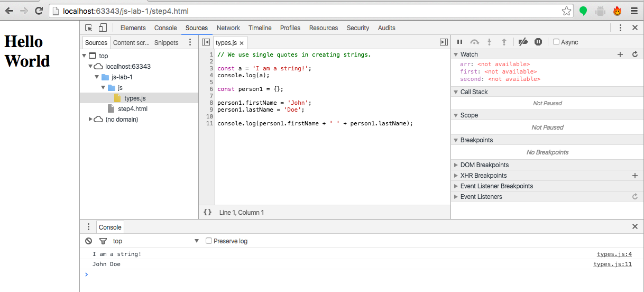Enable the Async checkbox
Image resolution: width=644 pixels, height=292 pixels.
[x=556, y=42]
